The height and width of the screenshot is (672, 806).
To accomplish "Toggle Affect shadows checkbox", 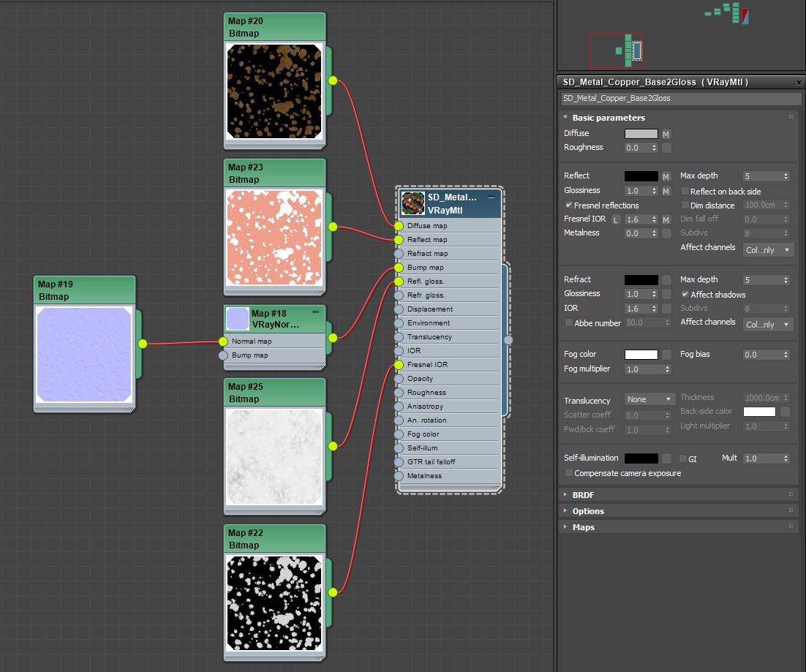I will click(685, 295).
